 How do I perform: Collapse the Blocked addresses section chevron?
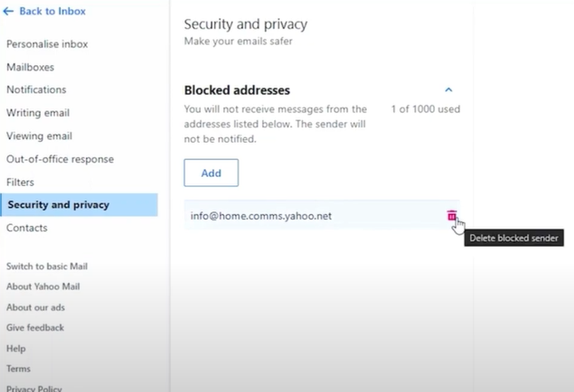pyautogui.click(x=448, y=89)
